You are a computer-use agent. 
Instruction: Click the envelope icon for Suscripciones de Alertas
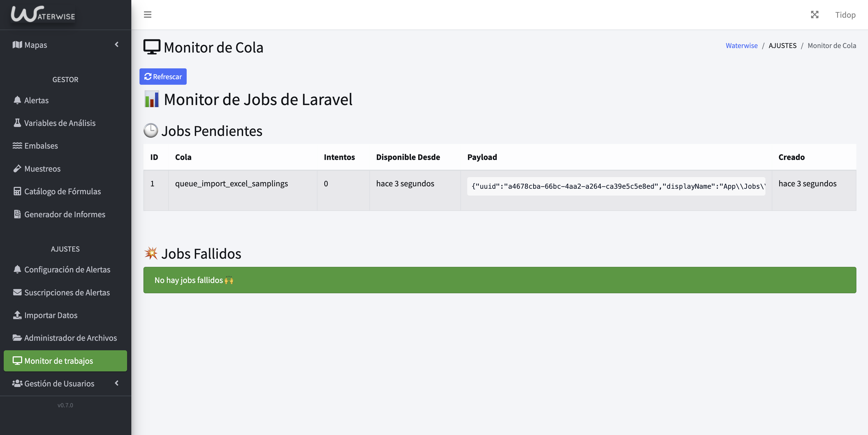(x=17, y=292)
